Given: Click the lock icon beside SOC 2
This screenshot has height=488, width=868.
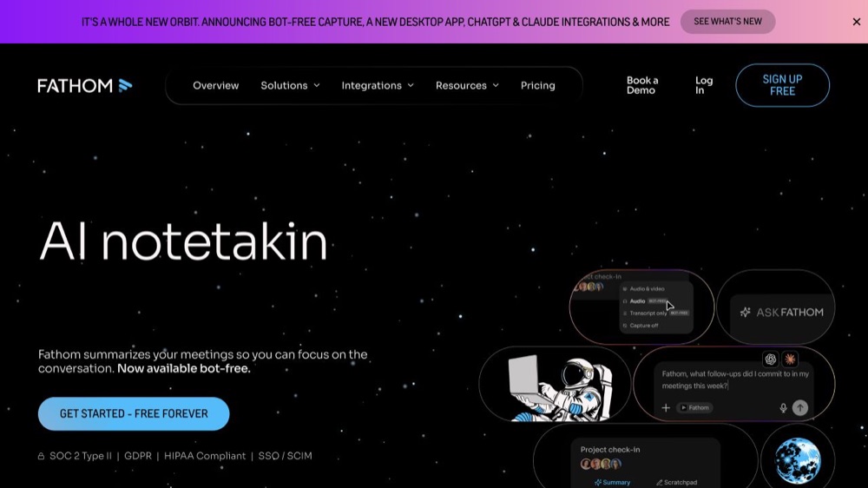Looking at the screenshot, I should tap(41, 456).
